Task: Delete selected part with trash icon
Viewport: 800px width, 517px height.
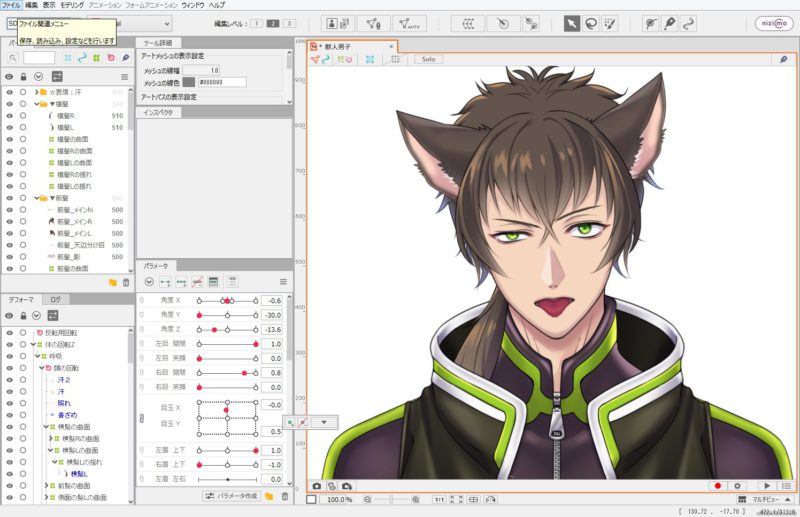Action: click(126, 282)
